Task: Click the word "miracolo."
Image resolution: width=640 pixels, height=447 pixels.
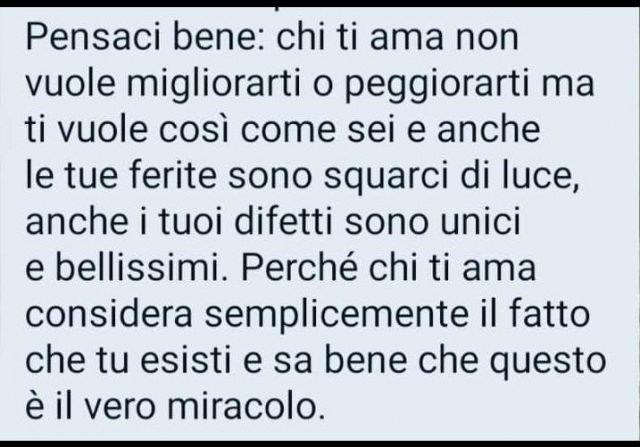Action: tap(247, 405)
